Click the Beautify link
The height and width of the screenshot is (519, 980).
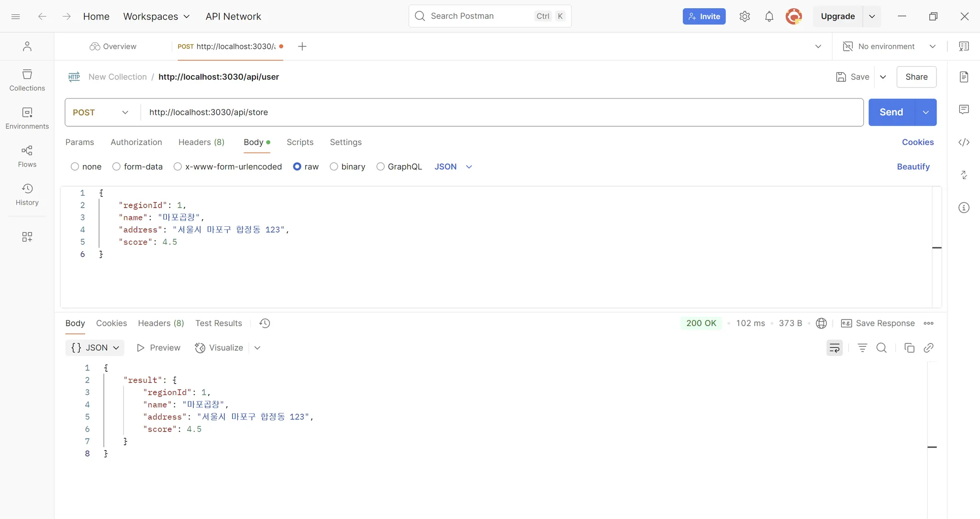pos(913,166)
